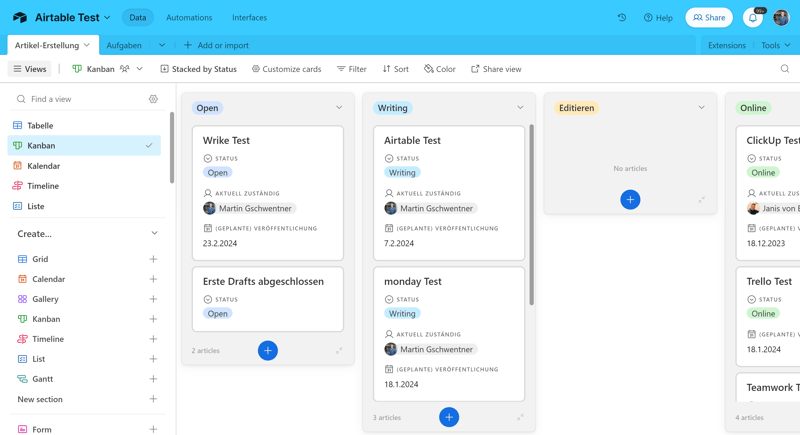Open the Tools dropdown

click(x=776, y=45)
